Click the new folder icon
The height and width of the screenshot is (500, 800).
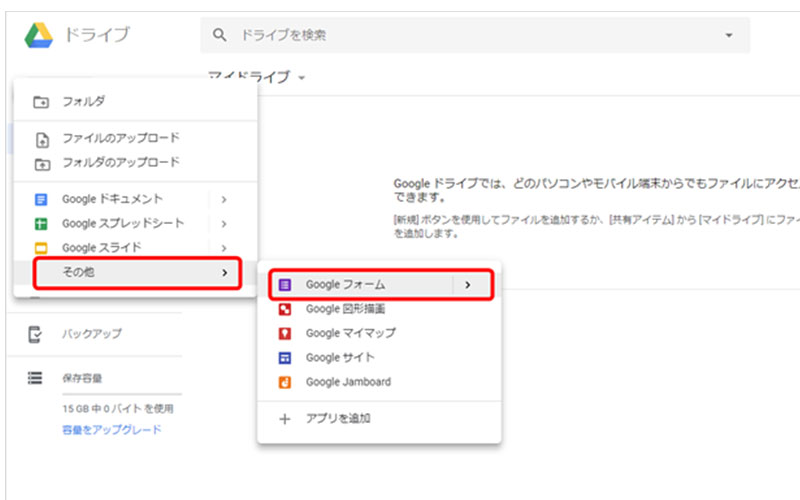[x=41, y=102]
